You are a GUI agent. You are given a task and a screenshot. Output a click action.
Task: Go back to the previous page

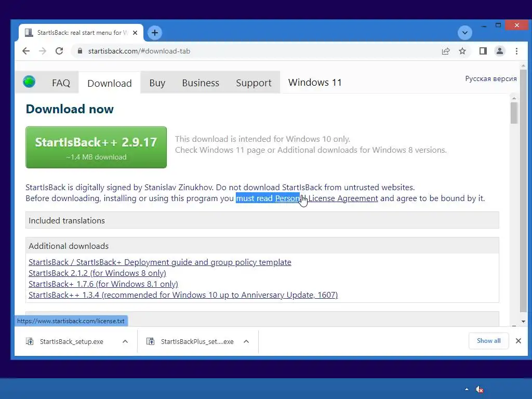[x=26, y=51]
